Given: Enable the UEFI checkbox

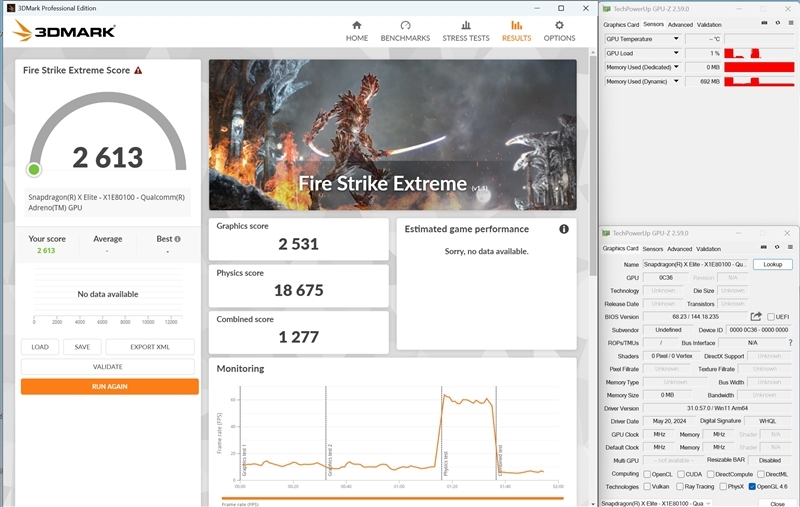Looking at the screenshot, I should (771, 317).
